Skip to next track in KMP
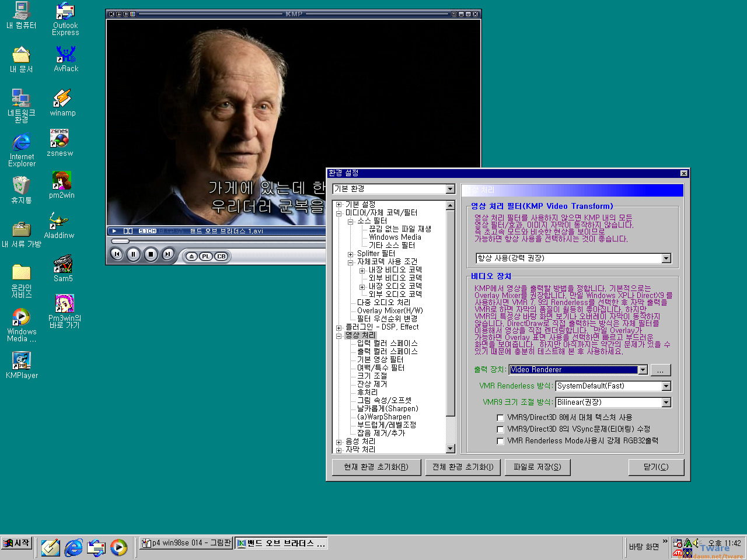Screen dimensions: 747x560 tap(167, 254)
